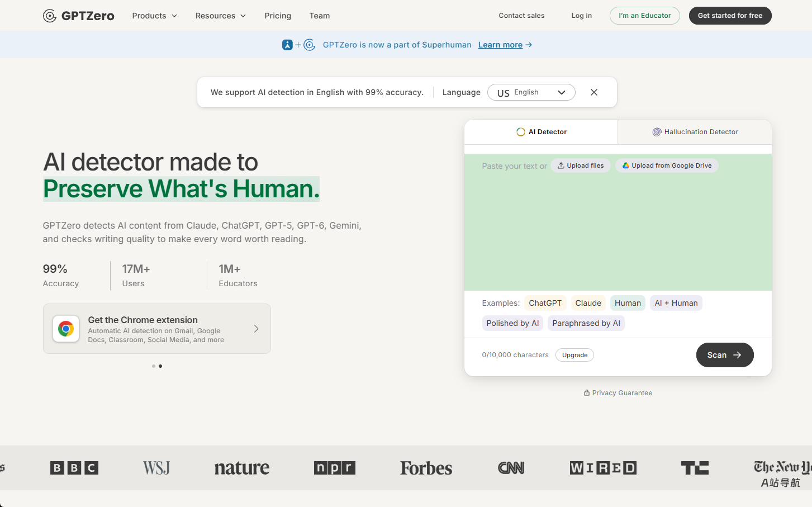Click the CNN logo

click(511, 468)
